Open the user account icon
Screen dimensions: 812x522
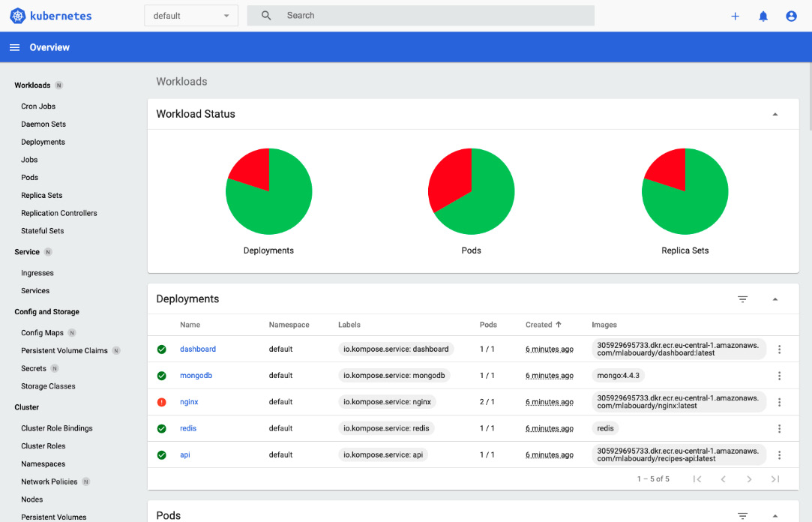tap(791, 16)
